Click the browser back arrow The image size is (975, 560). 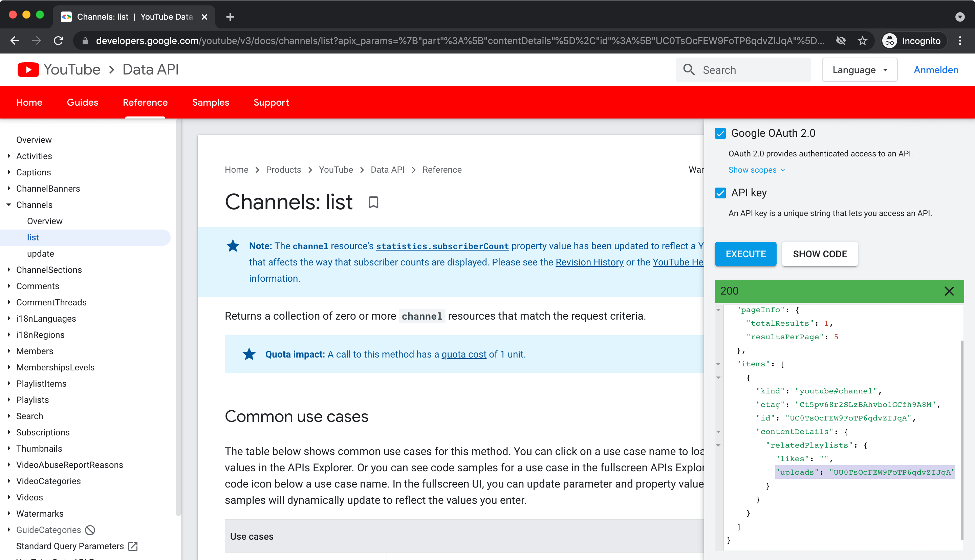[15, 41]
